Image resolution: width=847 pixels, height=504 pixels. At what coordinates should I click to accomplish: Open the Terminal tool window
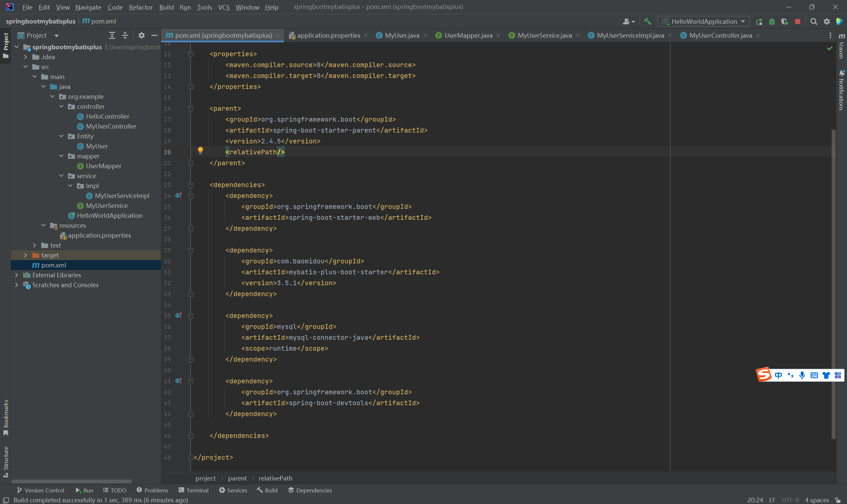(194, 490)
